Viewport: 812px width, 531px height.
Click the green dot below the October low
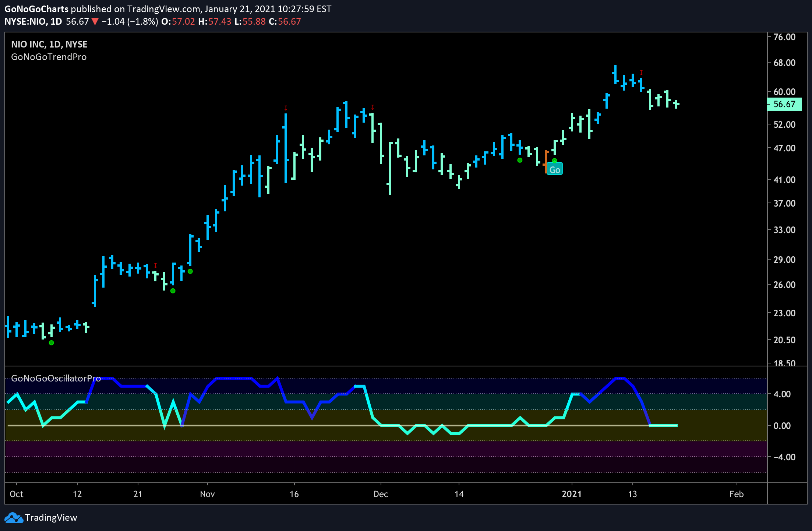pyautogui.click(x=52, y=343)
